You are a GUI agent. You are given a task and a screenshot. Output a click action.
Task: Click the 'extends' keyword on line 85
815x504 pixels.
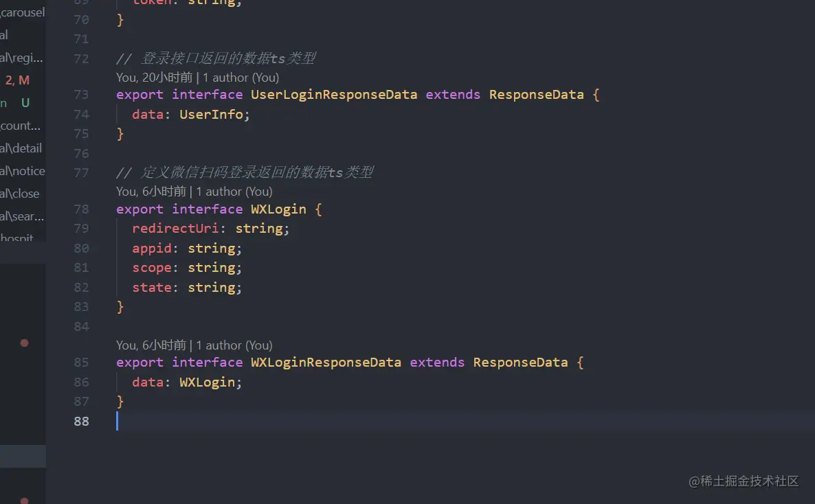(x=436, y=362)
